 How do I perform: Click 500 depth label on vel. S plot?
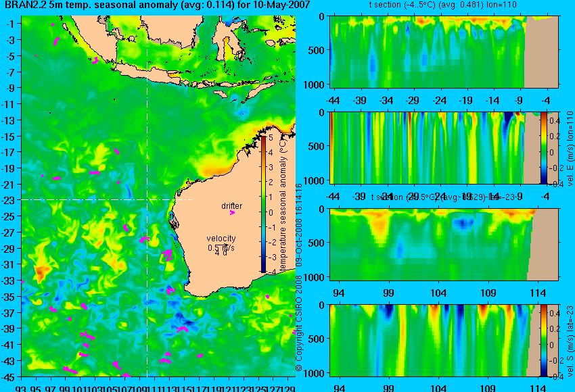click(x=317, y=339)
